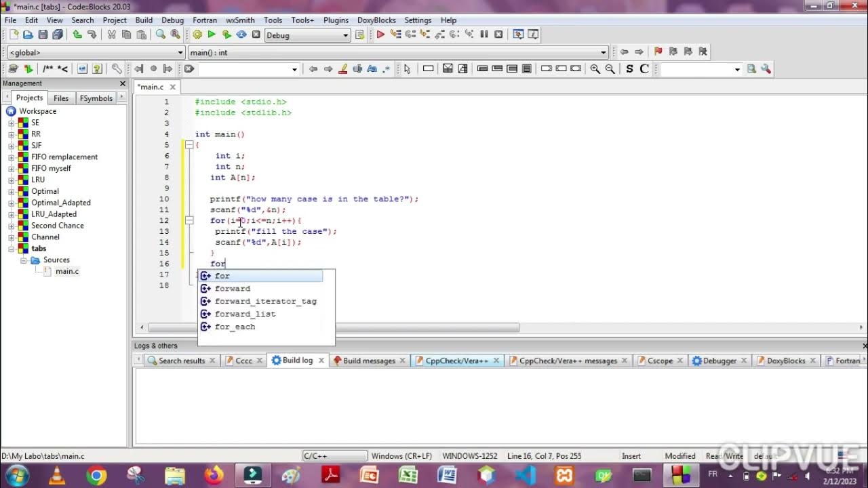Open the wxSmith menu
The width and height of the screenshot is (868, 488).
tap(240, 20)
